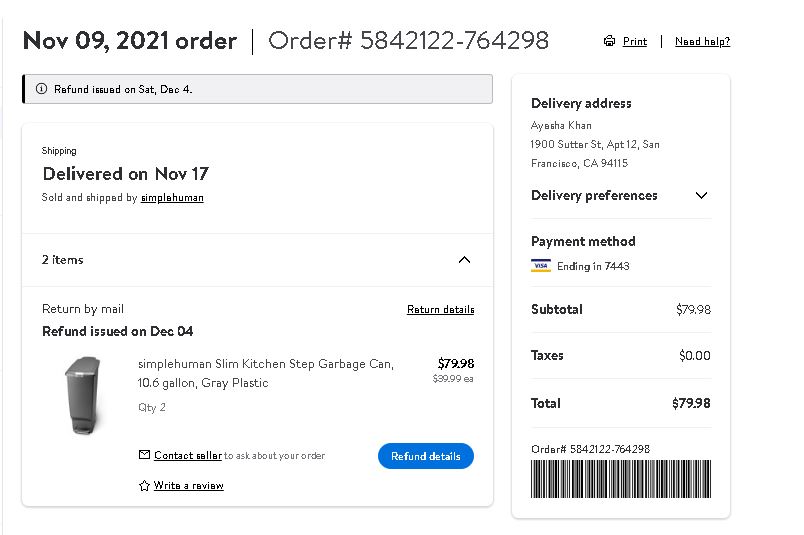804x535 pixels.
Task: Open the Need help? link
Action: [x=702, y=41]
